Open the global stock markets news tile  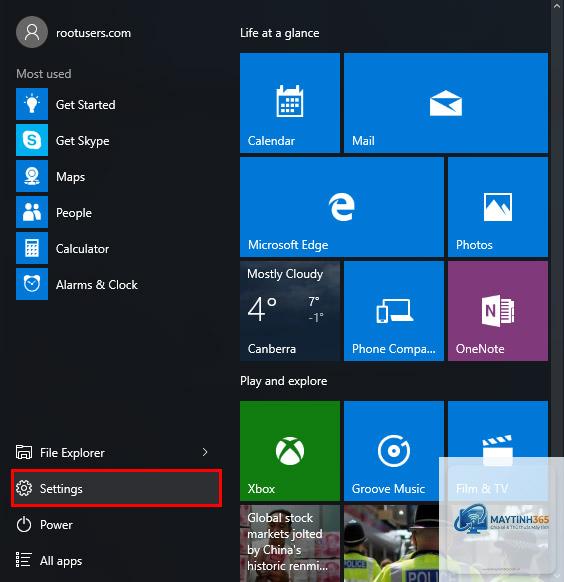point(290,543)
